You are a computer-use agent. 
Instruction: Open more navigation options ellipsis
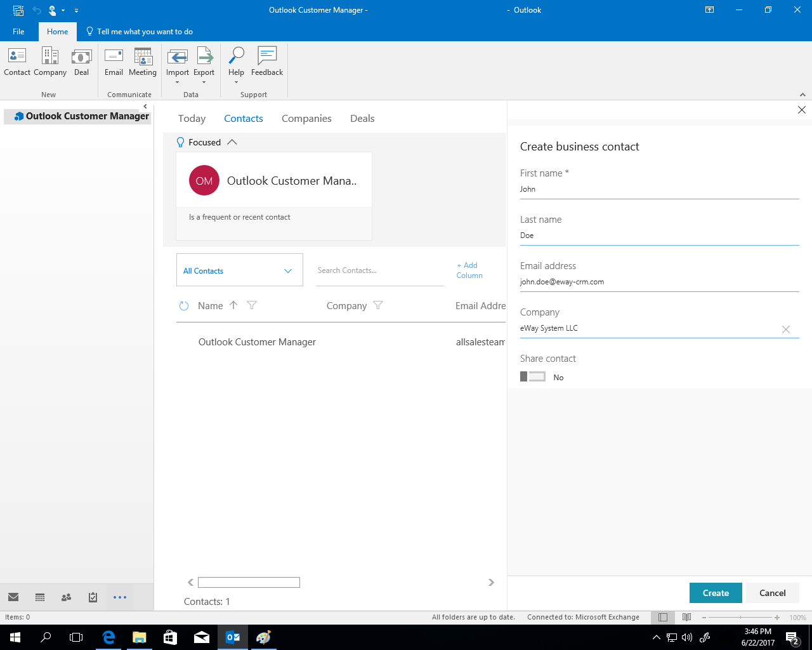[120, 597]
